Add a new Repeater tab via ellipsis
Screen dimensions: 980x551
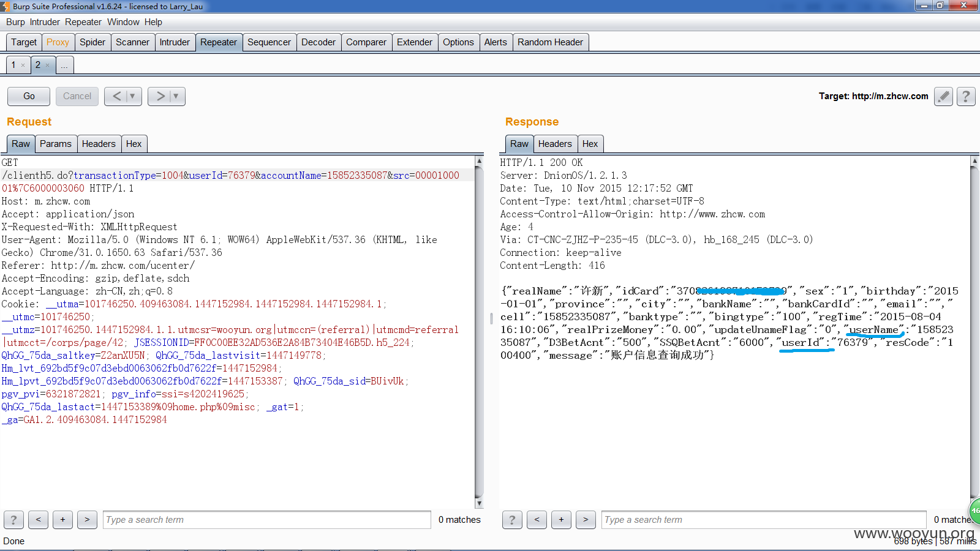pos(64,65)
